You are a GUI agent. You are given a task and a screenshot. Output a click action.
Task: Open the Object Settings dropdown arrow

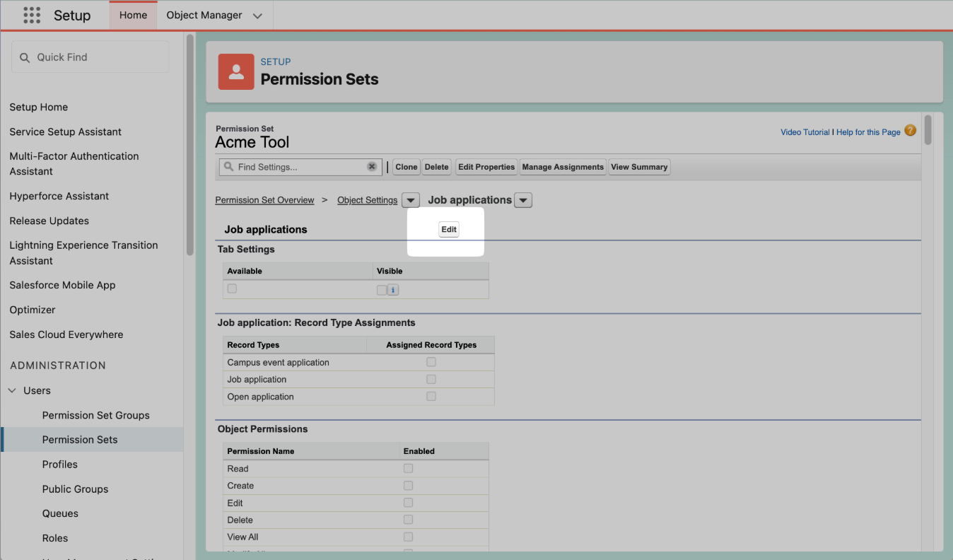(411, 200)
